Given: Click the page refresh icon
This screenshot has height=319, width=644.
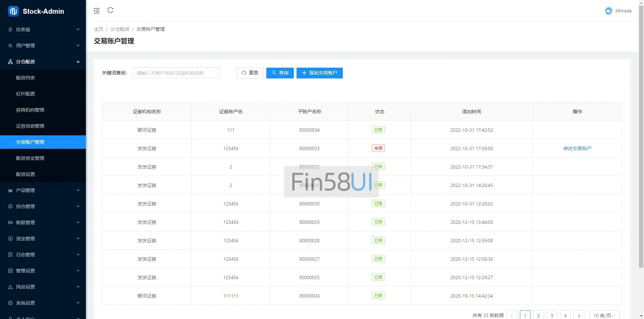Looking at the screenshot, I should [110, 10].
